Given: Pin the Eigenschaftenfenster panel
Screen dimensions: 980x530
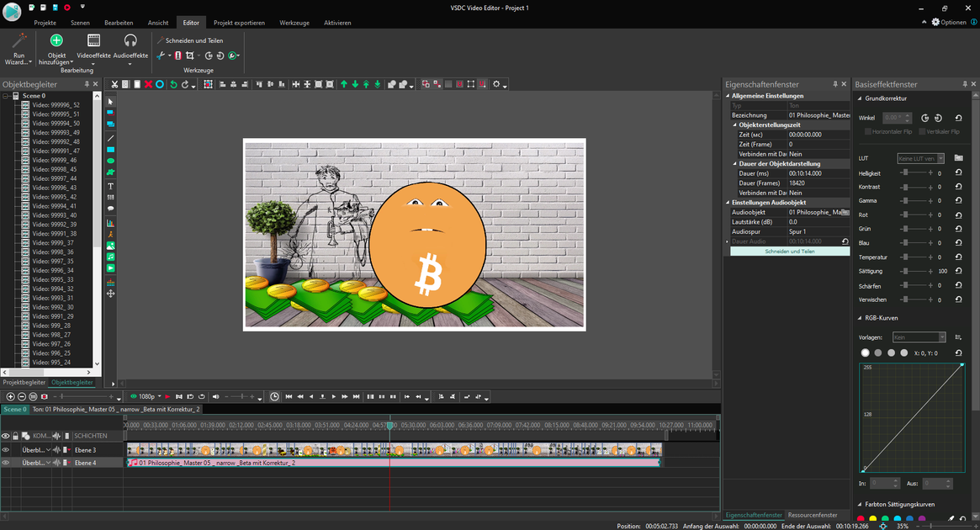Looking at the screenshot, I should click(835, 84).
